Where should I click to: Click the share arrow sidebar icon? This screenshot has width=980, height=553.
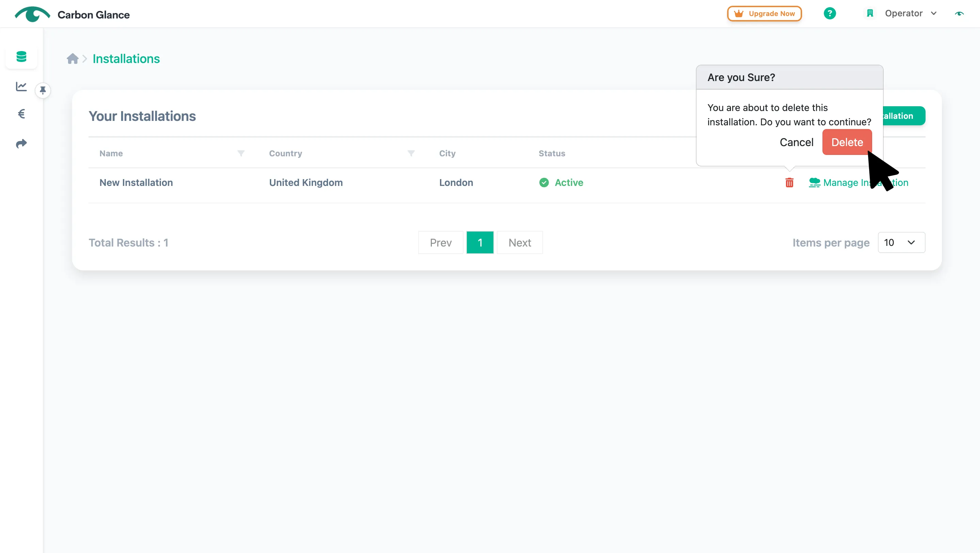(x=21, y=143)
